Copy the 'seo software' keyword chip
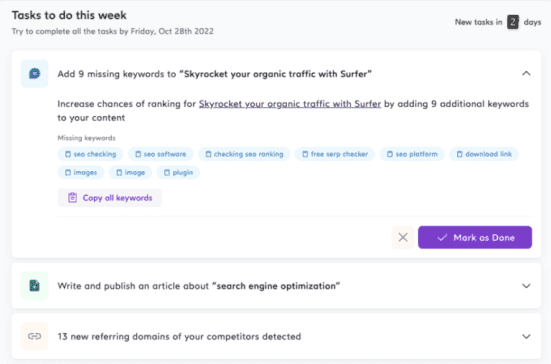 160,154
